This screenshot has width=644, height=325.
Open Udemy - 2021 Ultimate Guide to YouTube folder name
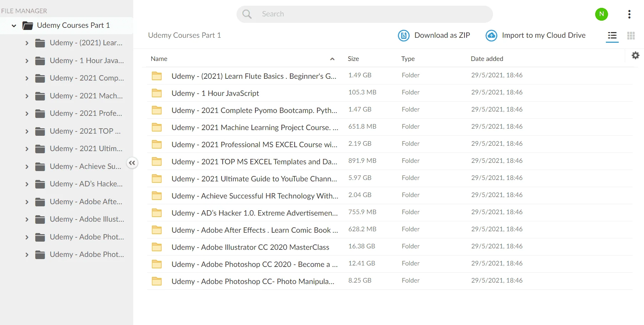(x=254, y=179)
